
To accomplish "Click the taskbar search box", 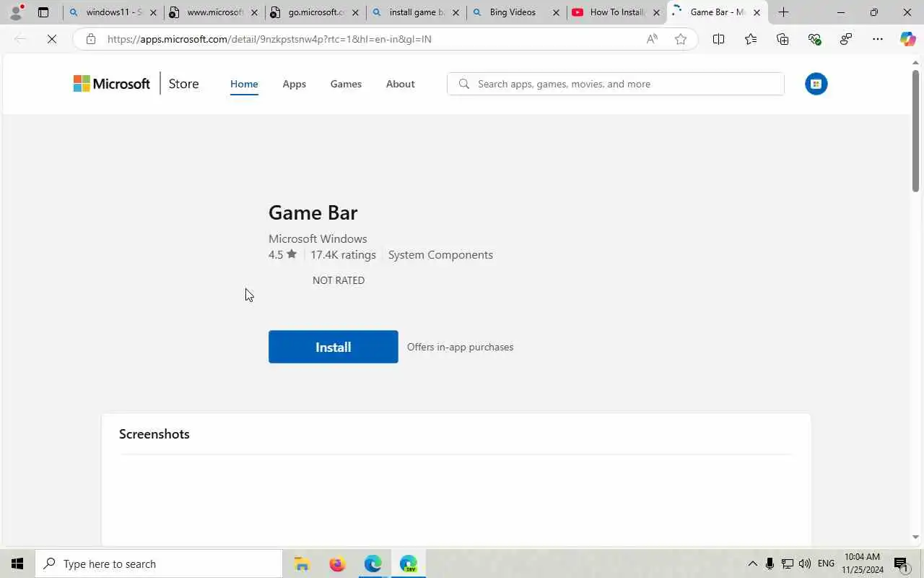I will 159,564.
